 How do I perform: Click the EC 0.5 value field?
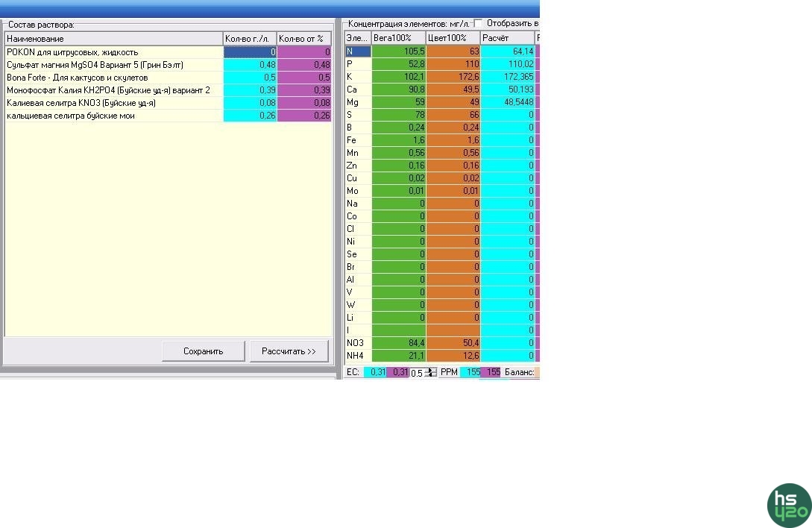(417, 373)
